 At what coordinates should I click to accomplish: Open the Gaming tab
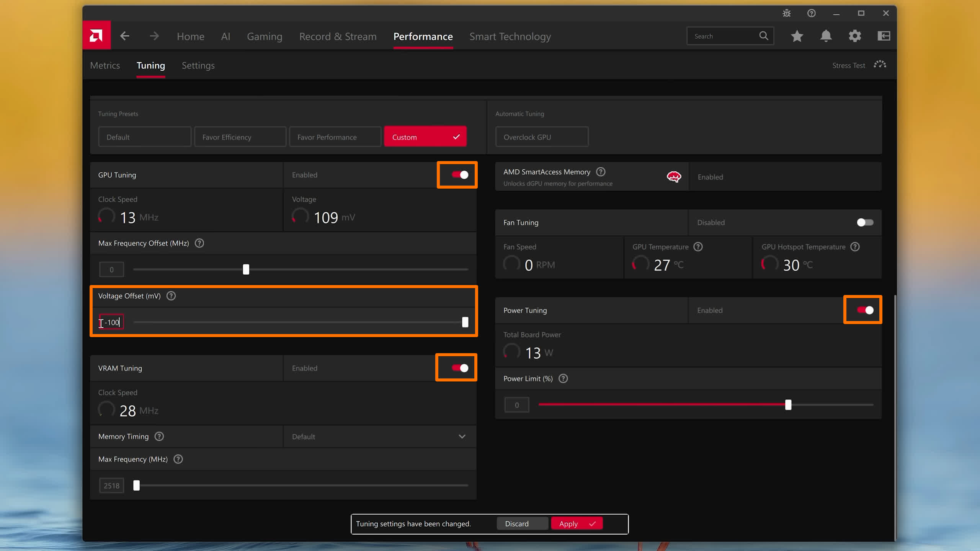pos(265,36)
